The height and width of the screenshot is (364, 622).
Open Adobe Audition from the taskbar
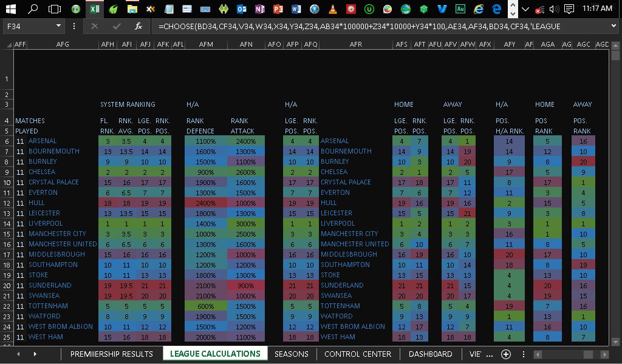(460, 8)
